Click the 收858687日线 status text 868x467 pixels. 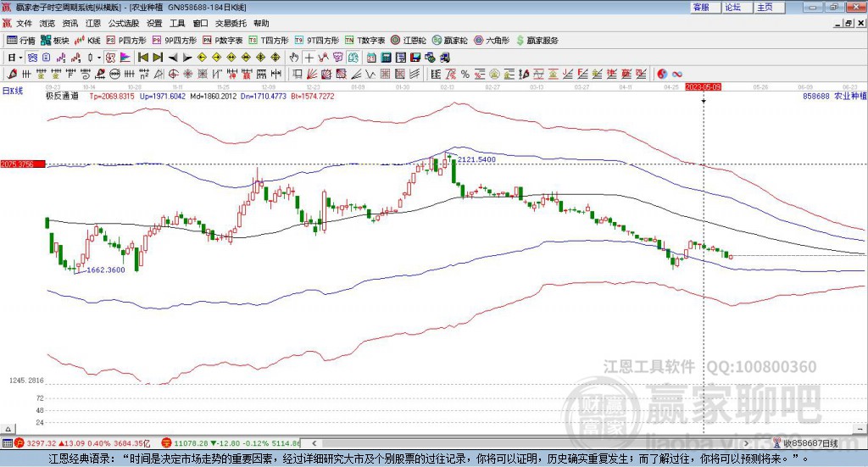tap(810, 443)
